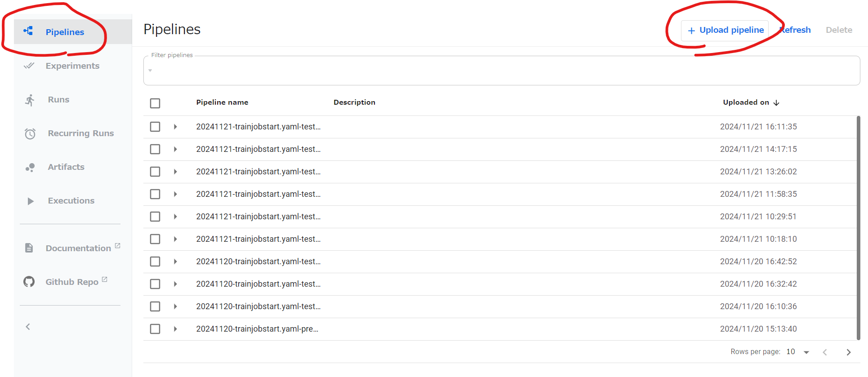Expand the pipeline row uploaded 10:18:10

click(x=175, y=239)
